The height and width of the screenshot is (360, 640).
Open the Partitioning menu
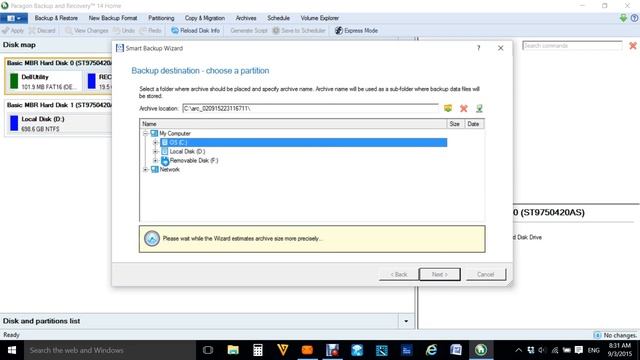[161, 18]
